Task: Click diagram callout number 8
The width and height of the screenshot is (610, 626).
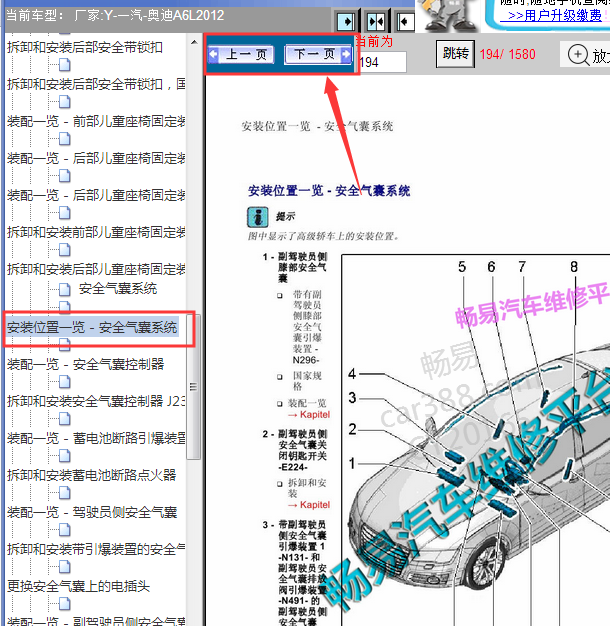Action: tap(574, 267)
